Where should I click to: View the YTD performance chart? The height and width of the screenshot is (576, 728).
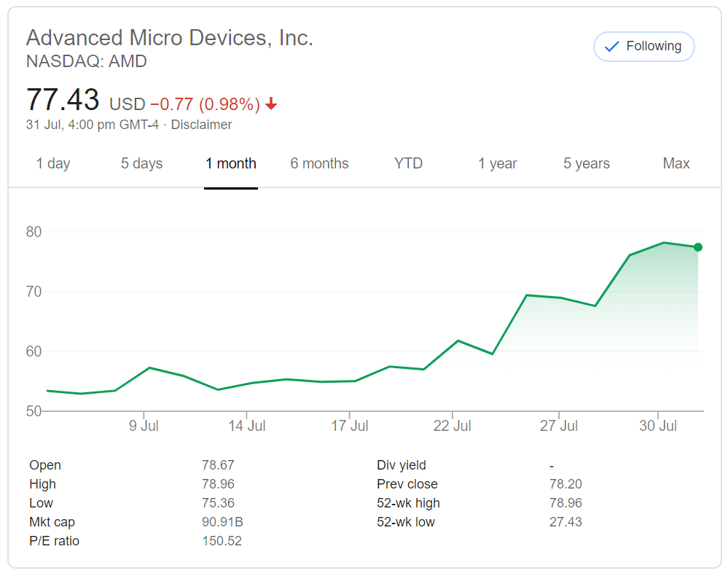pyautogui.click(x=408, y=163)
